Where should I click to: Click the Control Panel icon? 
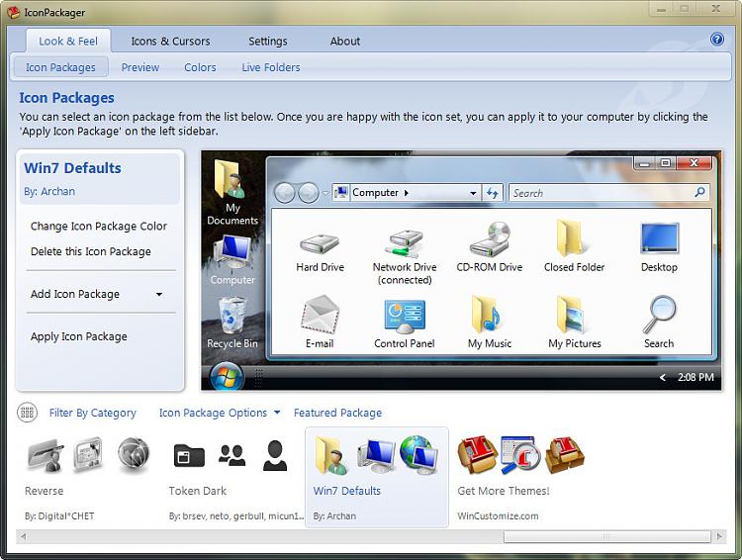coord(405,316)
